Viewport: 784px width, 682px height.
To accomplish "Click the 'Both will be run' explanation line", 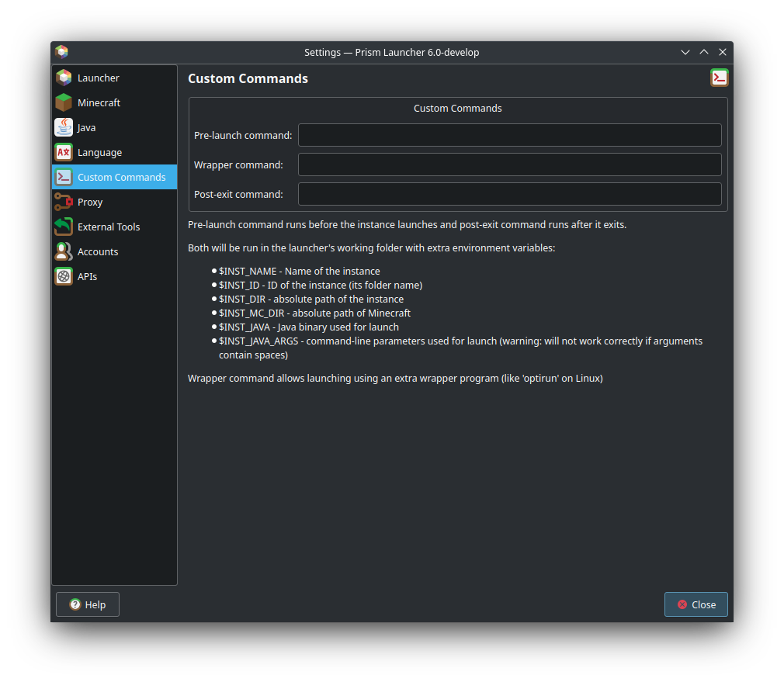I will (372, 248).
